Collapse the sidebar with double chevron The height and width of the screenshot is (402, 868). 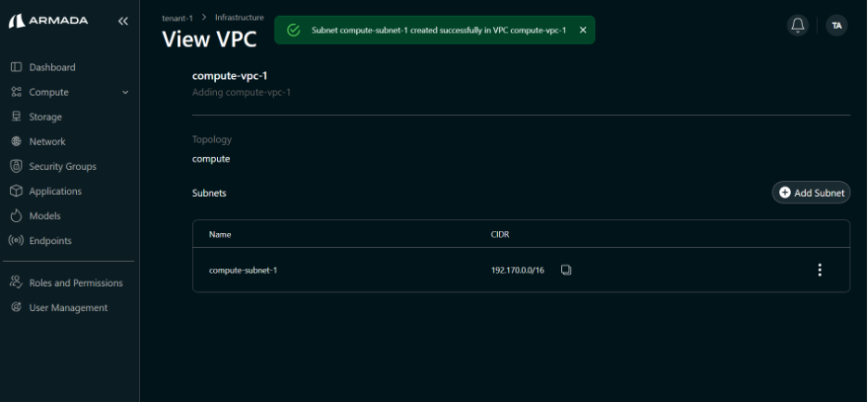(123, 21)
